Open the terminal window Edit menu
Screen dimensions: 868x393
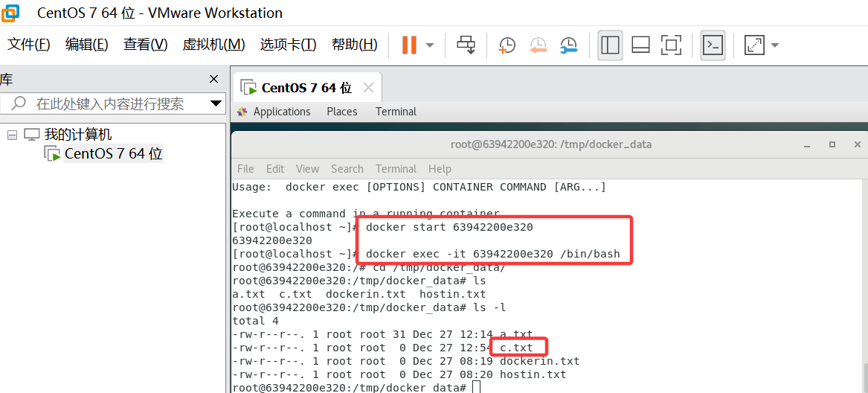coord(275,168)
